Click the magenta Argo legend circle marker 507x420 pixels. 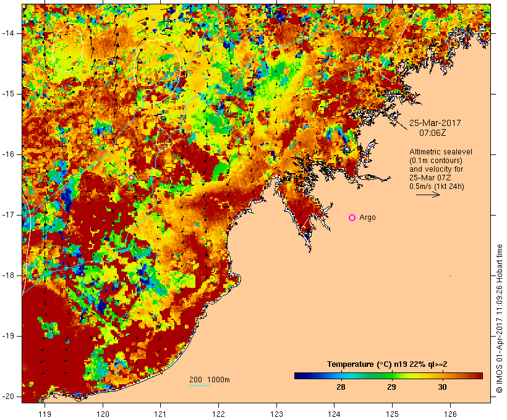click(352, 218)
